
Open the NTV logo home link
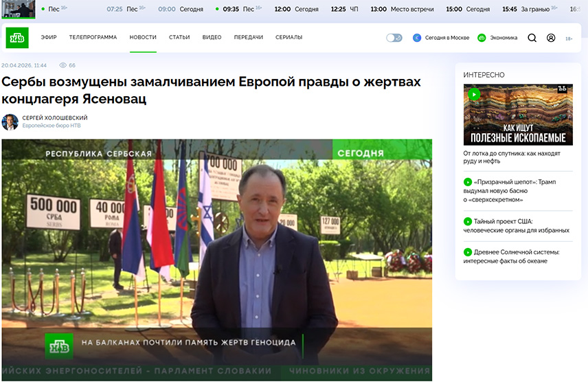click(x=17, y=38)
